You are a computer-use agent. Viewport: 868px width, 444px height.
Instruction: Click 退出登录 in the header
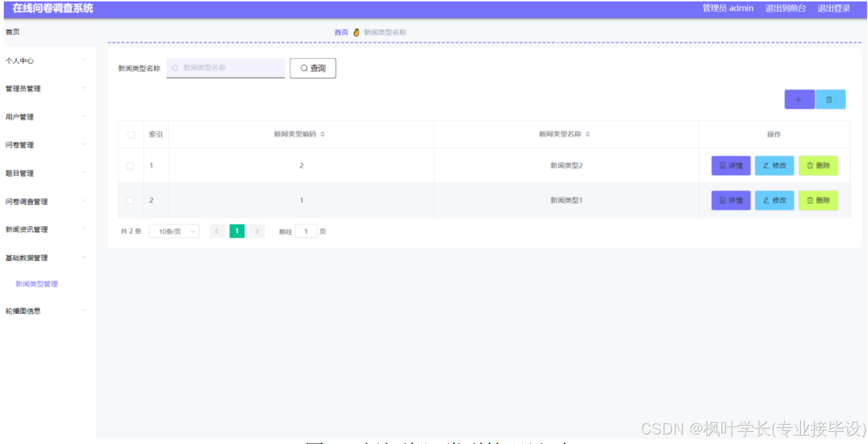pyautogui.click(x=834, y=8)
